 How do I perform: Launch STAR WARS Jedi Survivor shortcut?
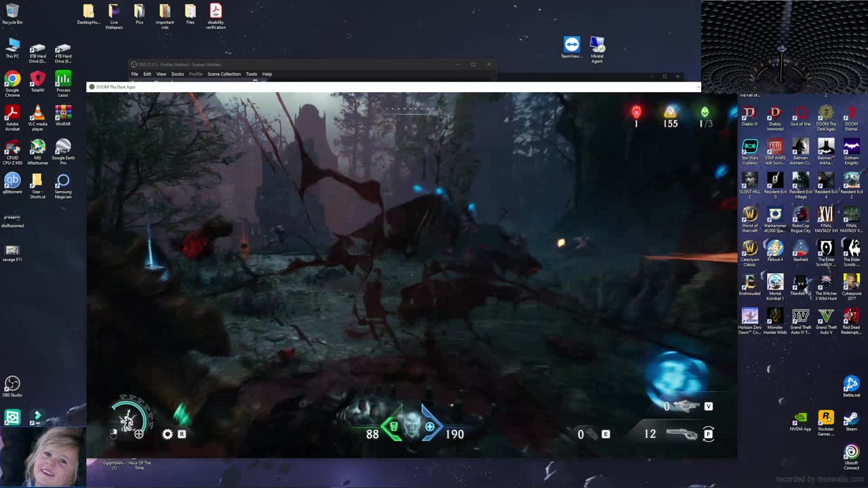pos(775,152)
